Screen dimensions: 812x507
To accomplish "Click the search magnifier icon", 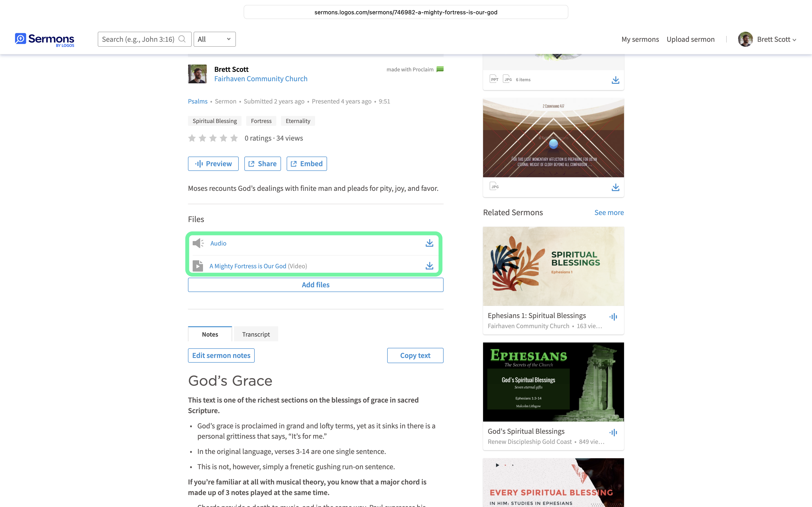I will (x=182, y=39).
